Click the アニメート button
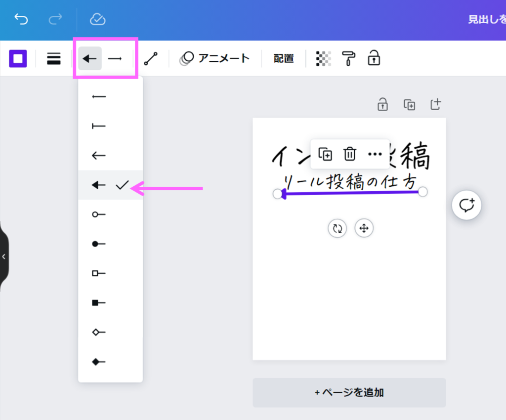The height and width of the screenshot is (420, 506). tap(214, 59)
